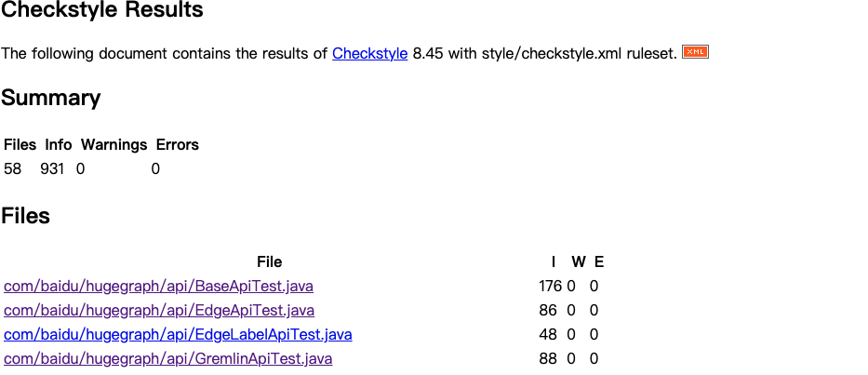
Task: Click the Files section heading
Action: coord(25,217)
